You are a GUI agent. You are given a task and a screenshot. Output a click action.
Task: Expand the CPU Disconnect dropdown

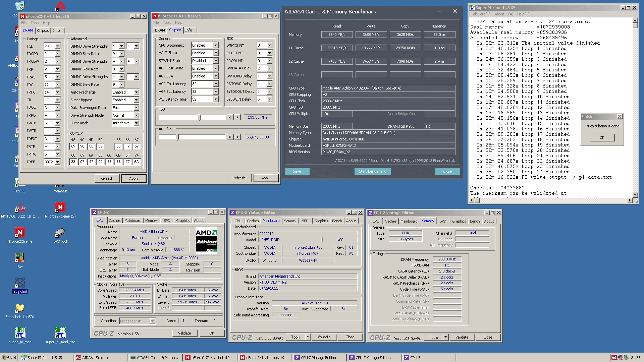216,45
